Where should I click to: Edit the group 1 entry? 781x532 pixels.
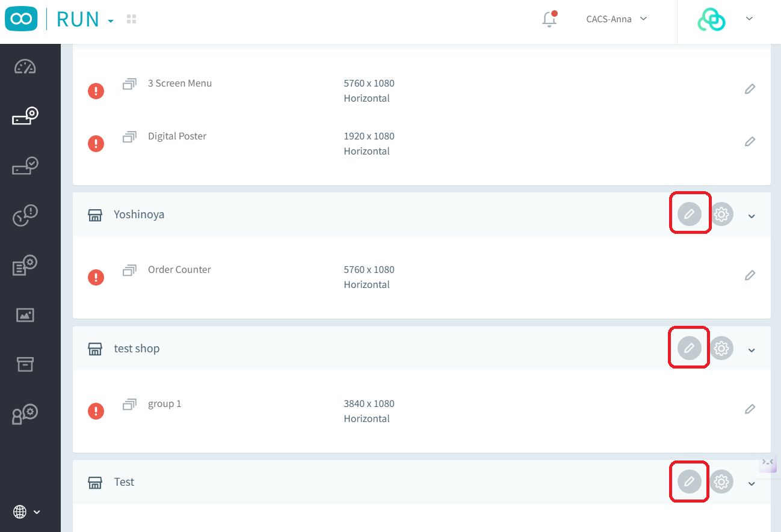(750, 409)
